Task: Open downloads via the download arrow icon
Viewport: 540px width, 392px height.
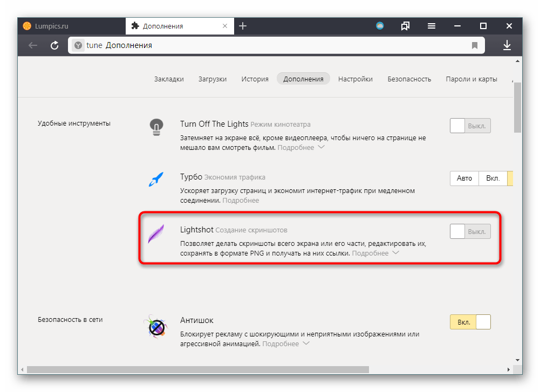Action: pyautogui.click(x=507, y=46)
